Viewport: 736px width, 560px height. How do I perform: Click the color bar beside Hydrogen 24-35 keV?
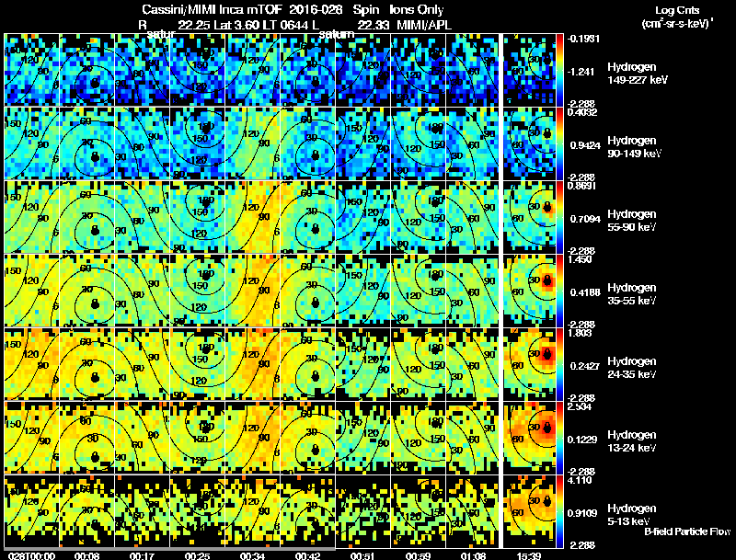coord(559,364)
